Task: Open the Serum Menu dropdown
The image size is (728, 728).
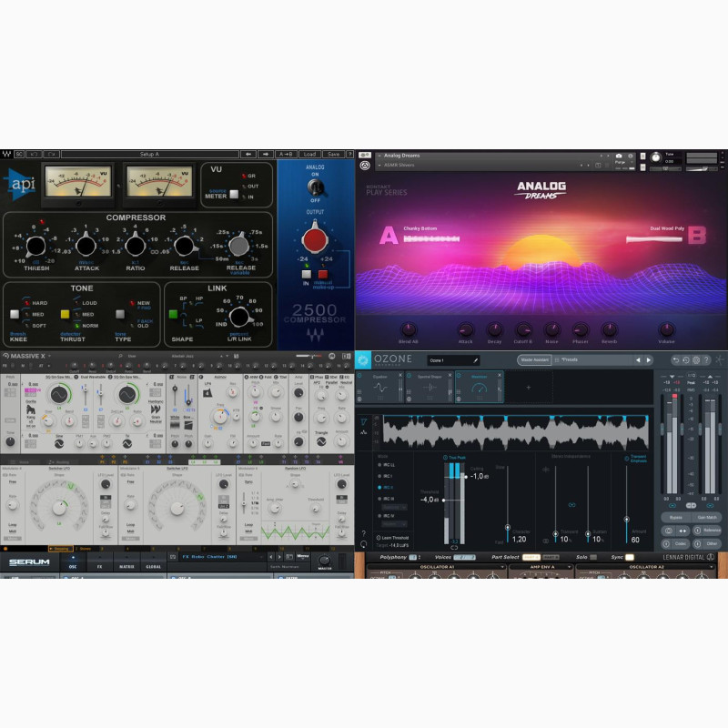Action: click(303, 556)
